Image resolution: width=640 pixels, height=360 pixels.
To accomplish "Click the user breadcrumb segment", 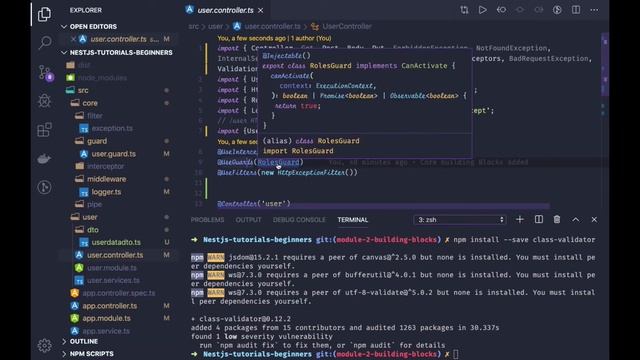I will (216, 27).
